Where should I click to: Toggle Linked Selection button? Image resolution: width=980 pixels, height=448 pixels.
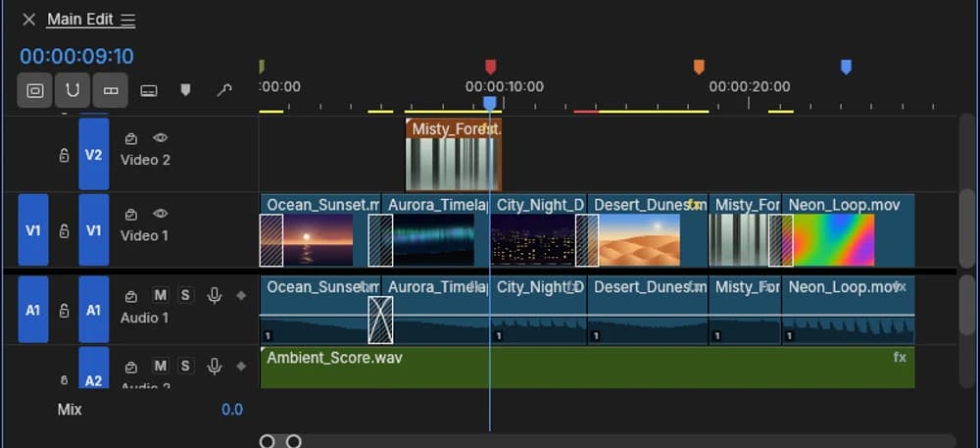click(x=111, y=90)
